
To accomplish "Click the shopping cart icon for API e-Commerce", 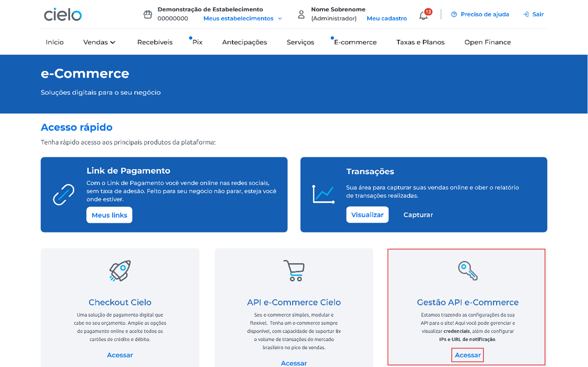I will (294, 271).
